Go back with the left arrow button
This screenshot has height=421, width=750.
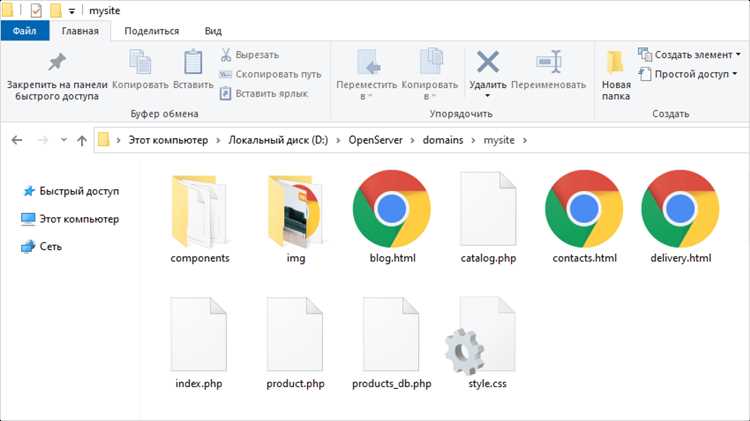17,140
